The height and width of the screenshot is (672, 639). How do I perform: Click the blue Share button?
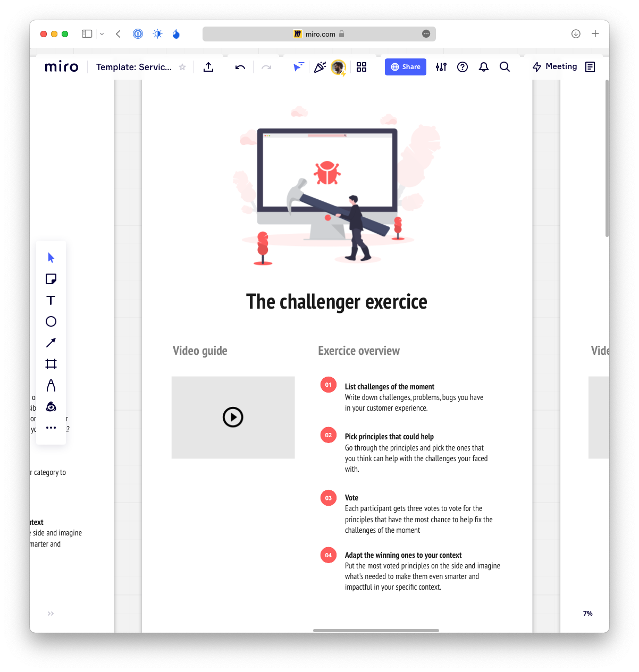(x=406, y=67)
